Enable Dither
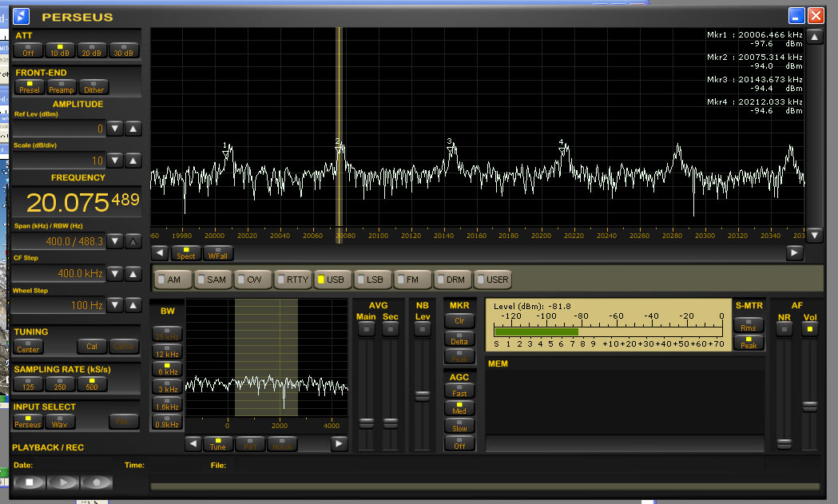Viewport: 838px width, 504px height. point(93,87)
